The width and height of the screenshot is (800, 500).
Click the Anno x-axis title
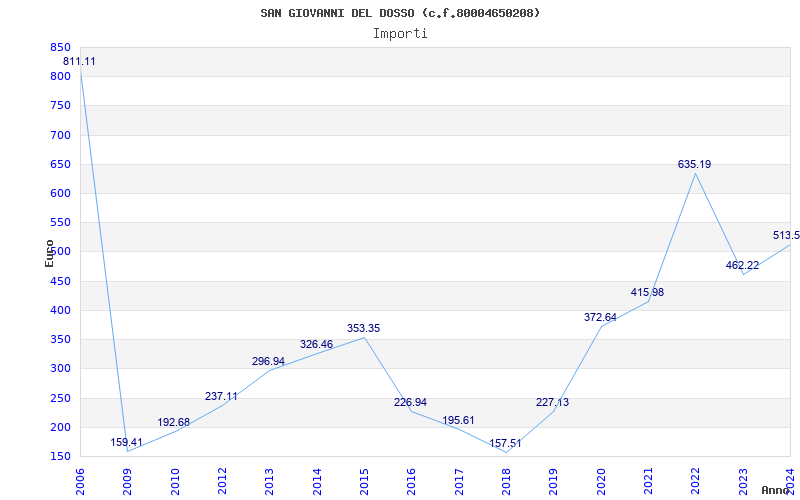pos(776,490)
